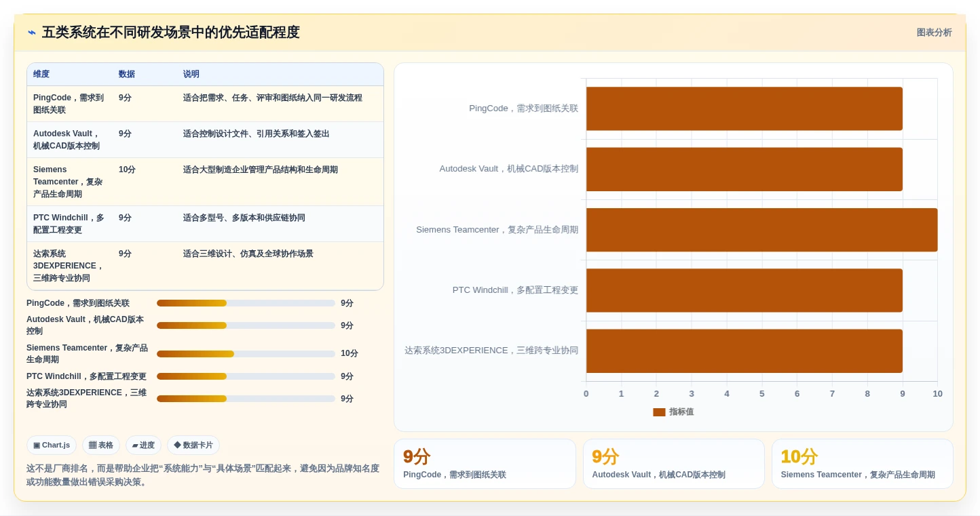Click description 适合控制设计文件、引用关系和签入签出
Viewport: 980px width, 516px height.
point(256,134)
